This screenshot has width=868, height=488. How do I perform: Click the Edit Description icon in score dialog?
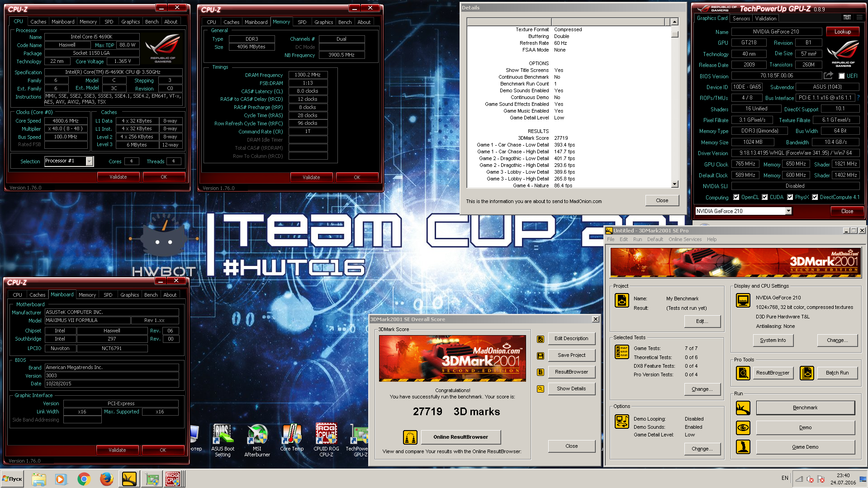(540, 339)
